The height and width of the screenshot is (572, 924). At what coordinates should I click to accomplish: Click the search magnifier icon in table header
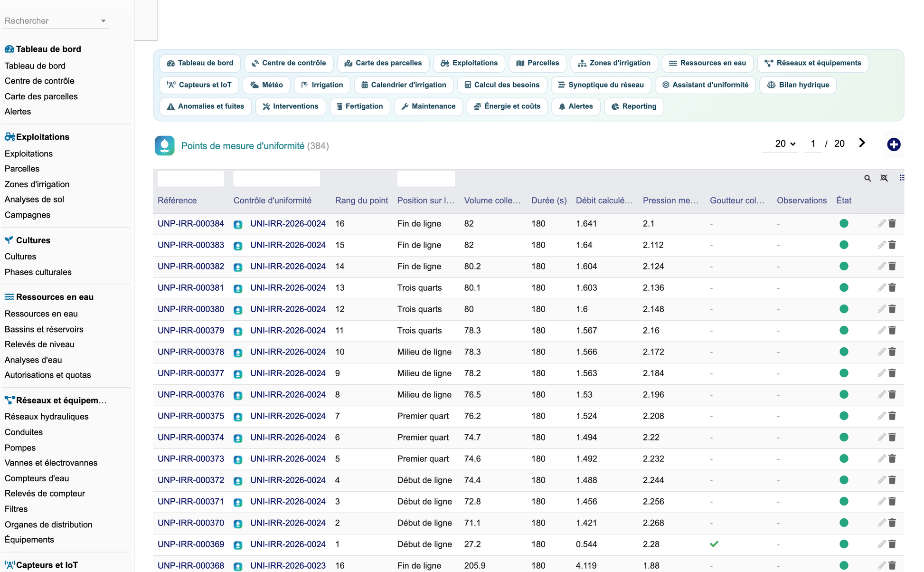click(867, 178)
